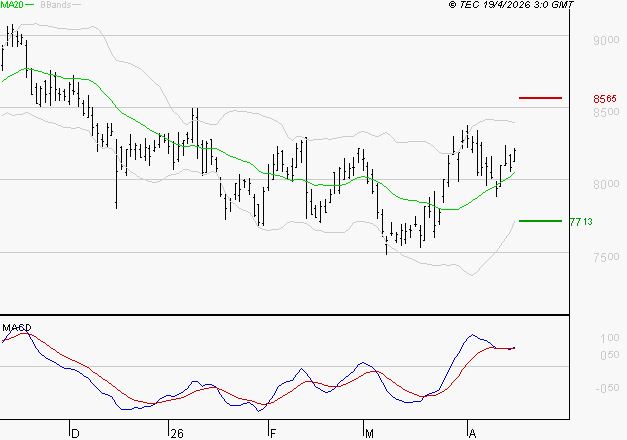Click the M month marker on time axis
The height and width of the screenshot is (440, 627).
[369, 434]
